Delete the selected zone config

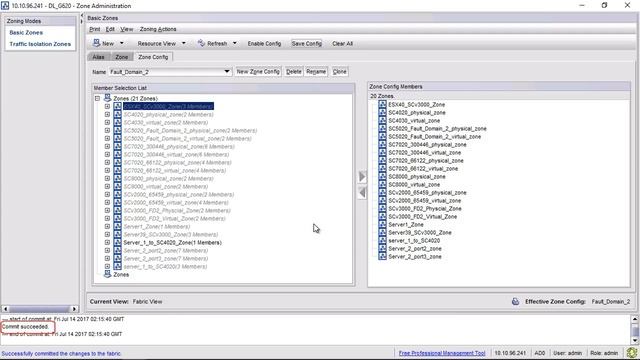tap(293, 71)
